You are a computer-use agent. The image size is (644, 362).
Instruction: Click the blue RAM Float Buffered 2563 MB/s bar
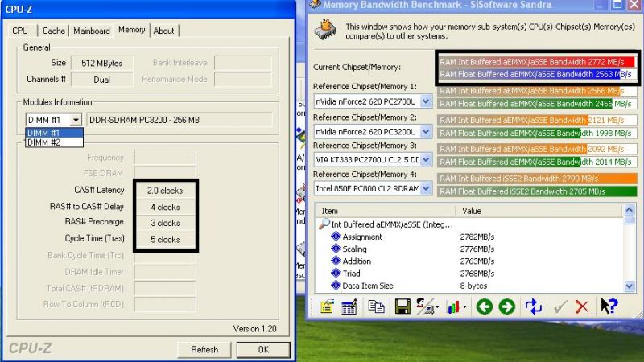537,74
